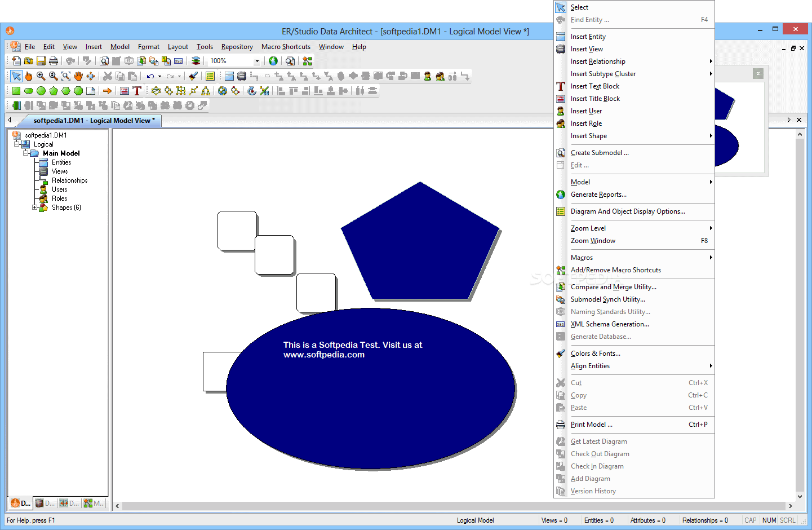This screenshot has height=530, width=812.
Task: Click the Insert Role toolbar icon
Action: pyautogui.click(x=440, y=76)
